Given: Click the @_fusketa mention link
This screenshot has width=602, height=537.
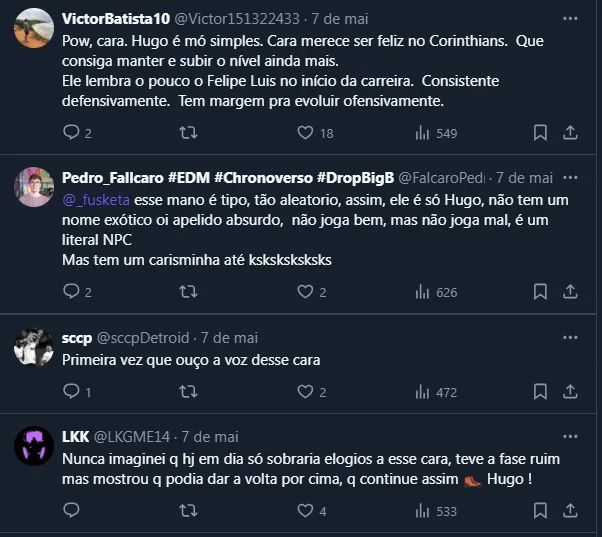Looking at the screenshot, I should (x=97, y=200).
